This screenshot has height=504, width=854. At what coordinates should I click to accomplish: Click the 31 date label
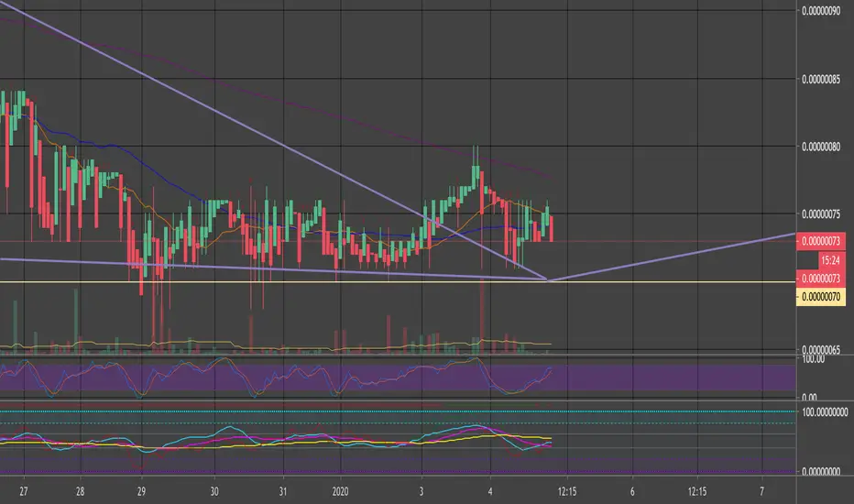282,491
